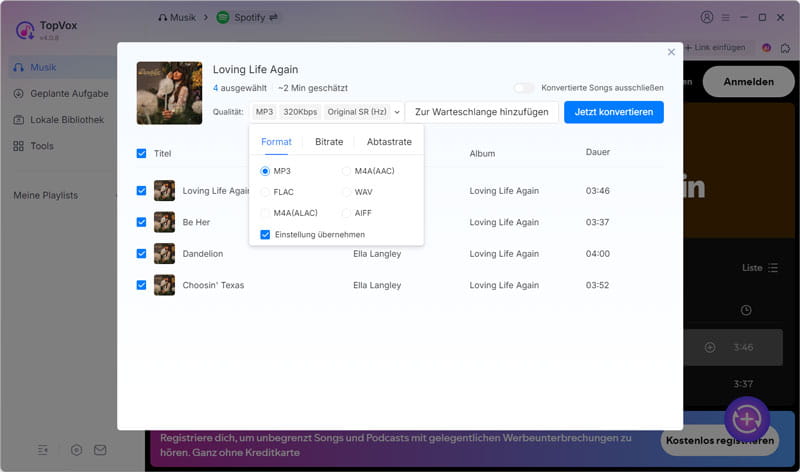Click the floating add-to-convert circle button
This screenshot has height=472, width=800.
click(x=747, y=419)
